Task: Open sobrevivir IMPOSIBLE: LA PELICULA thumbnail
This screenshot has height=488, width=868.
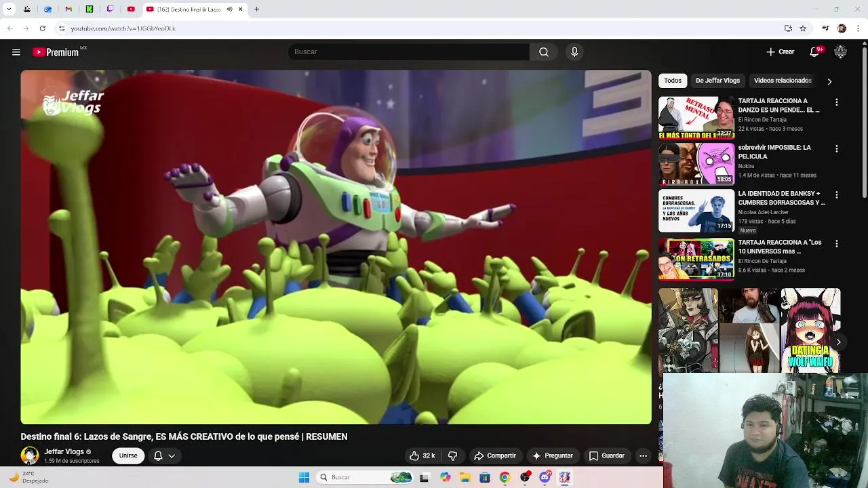Action: tap(696, 164)
